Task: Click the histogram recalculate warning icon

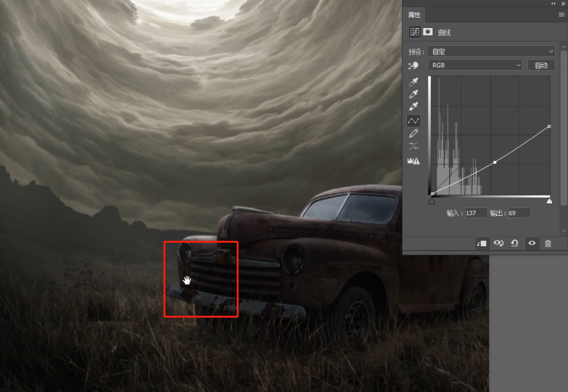Action: click(414, 161)
